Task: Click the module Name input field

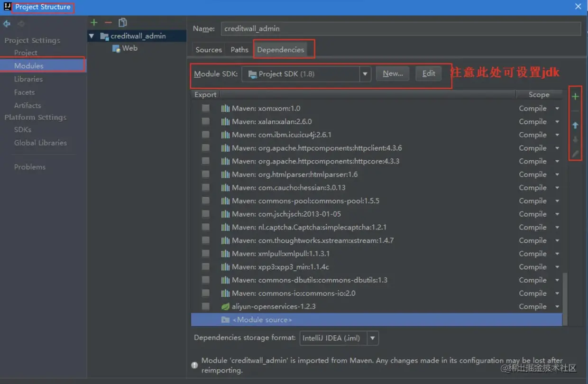Action: [x=401, y=28]
